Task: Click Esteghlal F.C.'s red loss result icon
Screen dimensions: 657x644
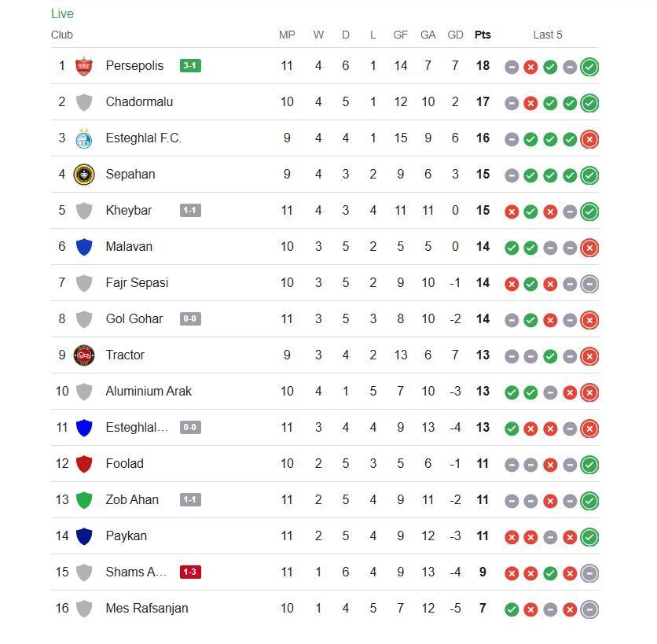Action: [589, 138]
